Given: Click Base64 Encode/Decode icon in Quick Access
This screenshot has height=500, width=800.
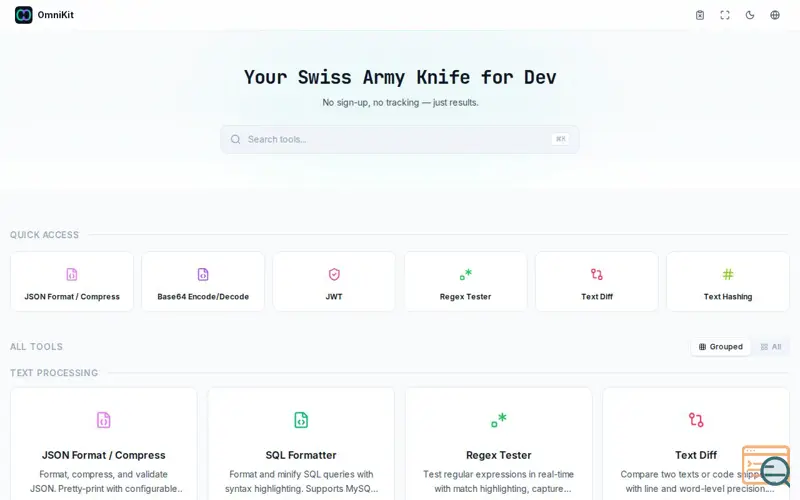Looking at the screenshot, I should (x=203, y=274).
